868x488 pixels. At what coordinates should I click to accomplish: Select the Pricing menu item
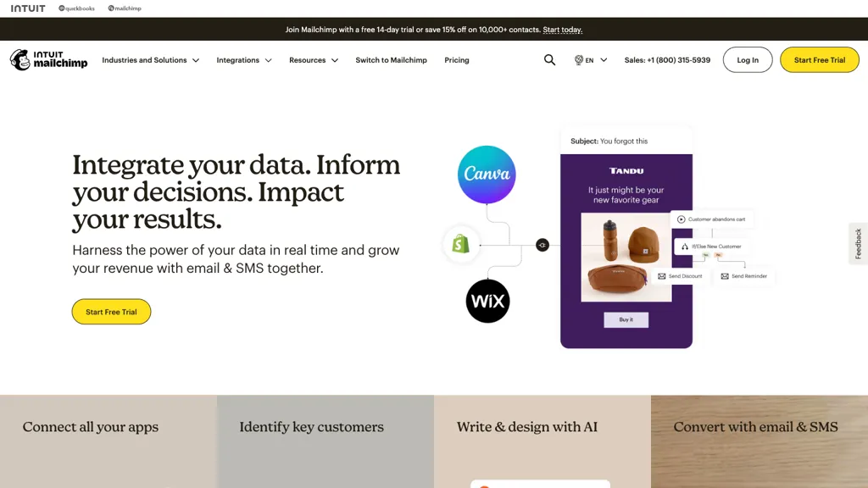coord(457,60)
